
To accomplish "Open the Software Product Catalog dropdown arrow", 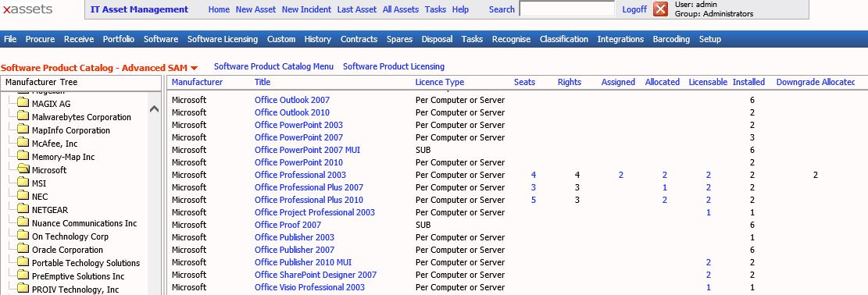I will (195, 68).
